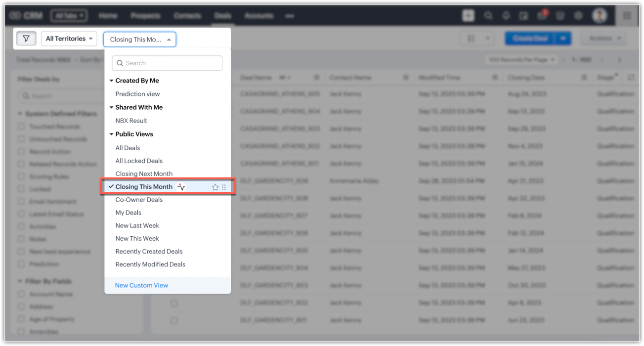Click the Create Deal button

coord(530,39)
